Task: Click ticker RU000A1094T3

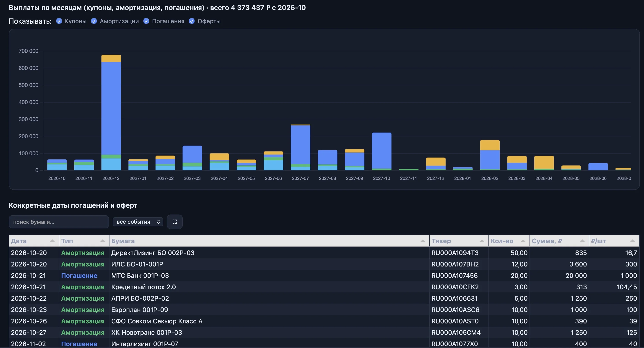Action: [x=455, y=253]
